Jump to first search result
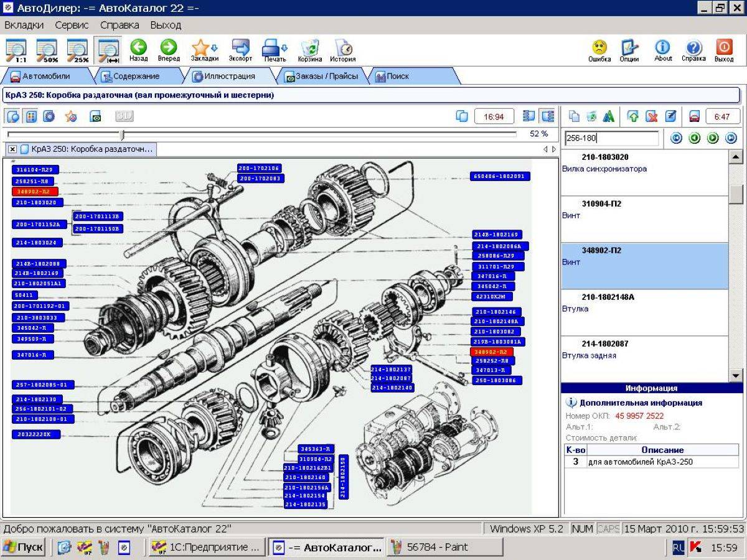The width and height of the screenshot is (747, 560). [x=676, y=138]
